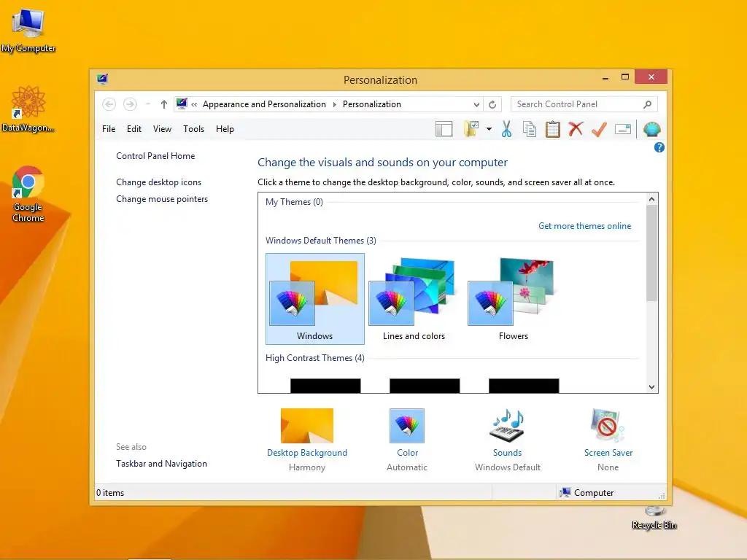Open the Tools menu
The height and width of the screenshot is (560, 747).
point(193,129)
